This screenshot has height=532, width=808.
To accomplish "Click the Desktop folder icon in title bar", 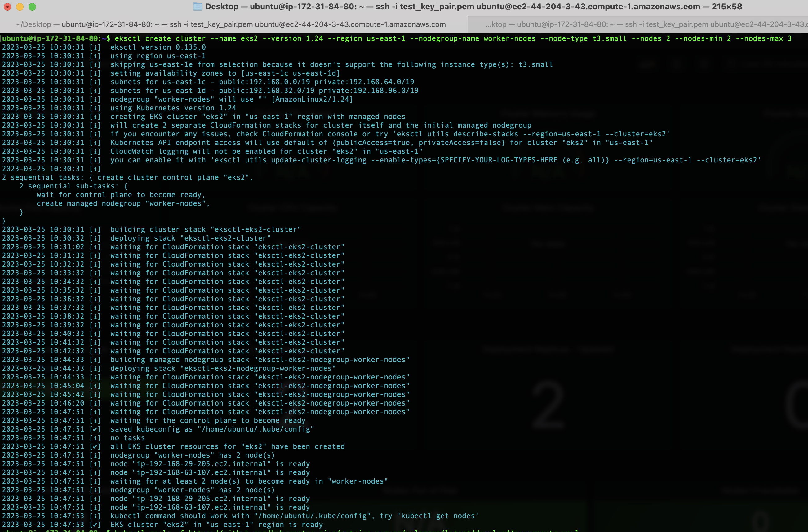I will pyautogui.click(x=198, y=7).
